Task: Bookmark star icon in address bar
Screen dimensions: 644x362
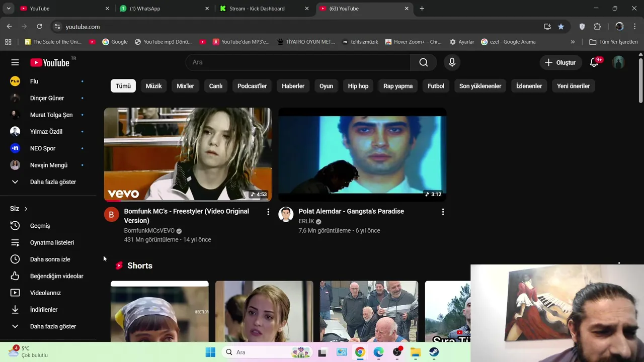Action: click(561, 27)
